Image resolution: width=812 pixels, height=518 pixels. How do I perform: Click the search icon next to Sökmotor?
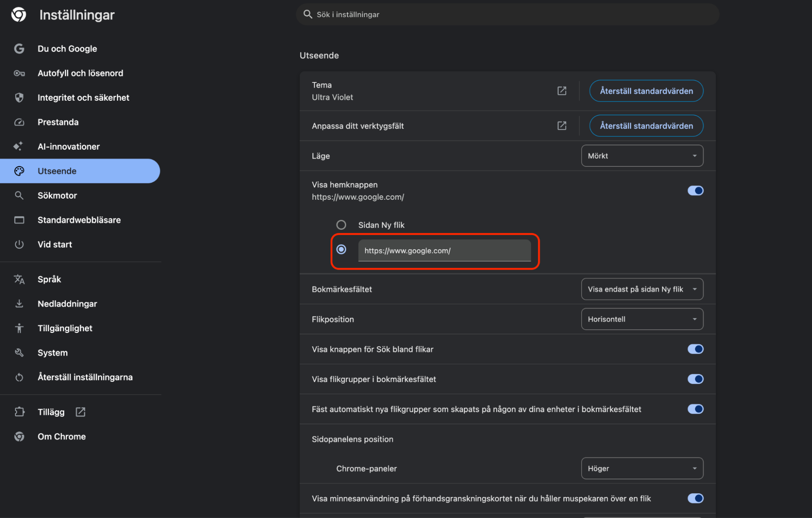pyautogui.click(x=19, y=195)
